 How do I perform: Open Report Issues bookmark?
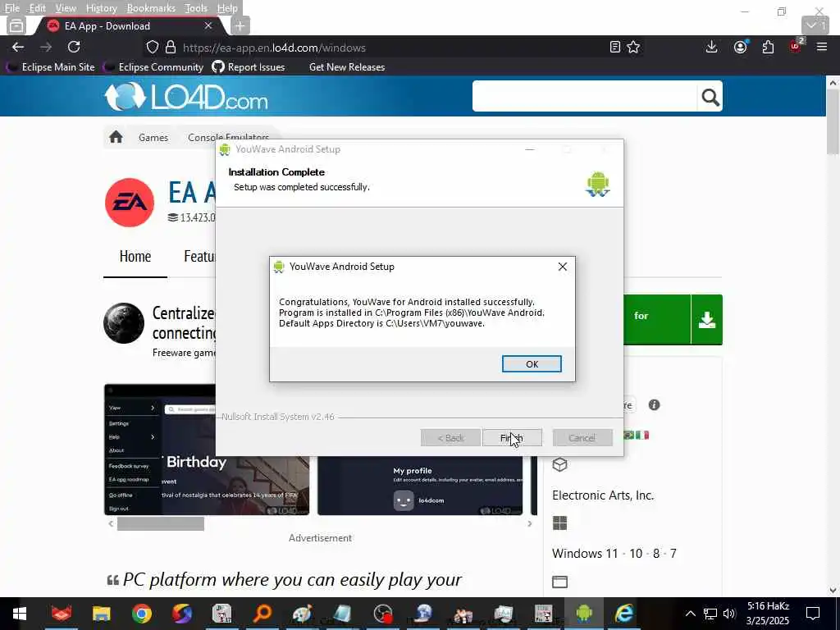(249, 67)
